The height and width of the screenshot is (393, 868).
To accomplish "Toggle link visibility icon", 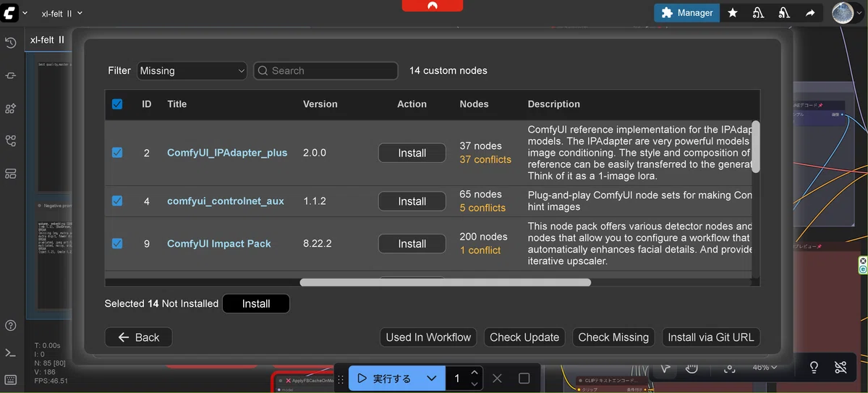I will [840, 368].
